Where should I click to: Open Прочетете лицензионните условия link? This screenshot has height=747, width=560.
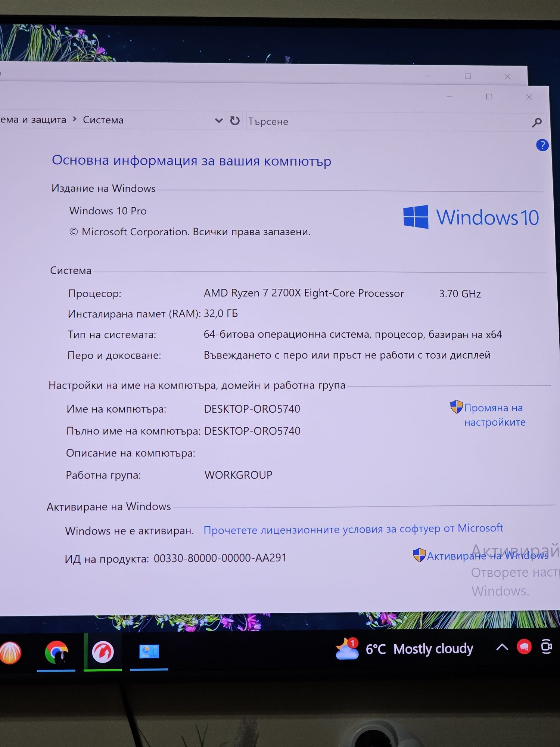tap(353, 529)
